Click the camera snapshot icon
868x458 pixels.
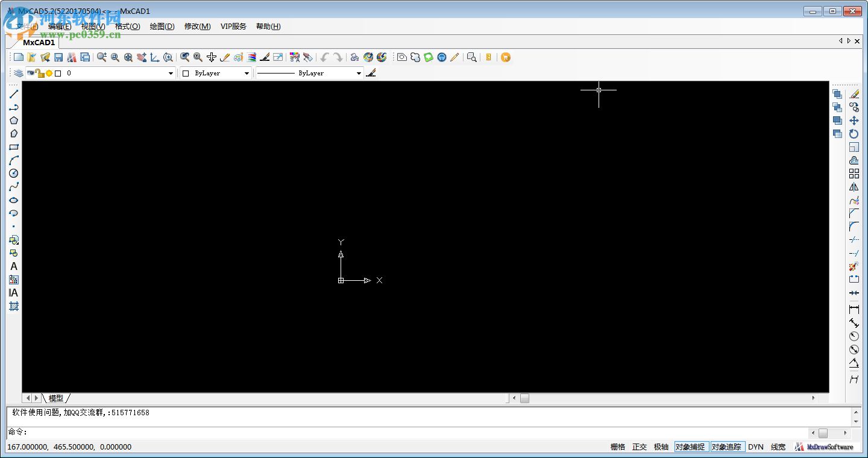pos(402,57)
